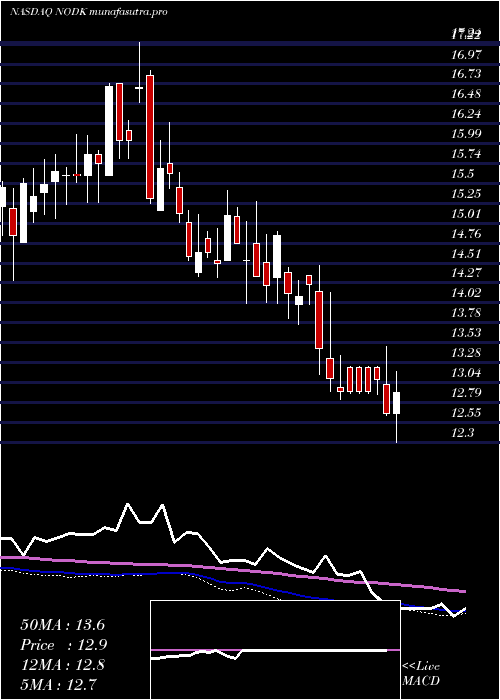Click the 14.76 price axis label
Viewport: 500px width, 700px height.
pyautogui.click(x=467, y=233)
